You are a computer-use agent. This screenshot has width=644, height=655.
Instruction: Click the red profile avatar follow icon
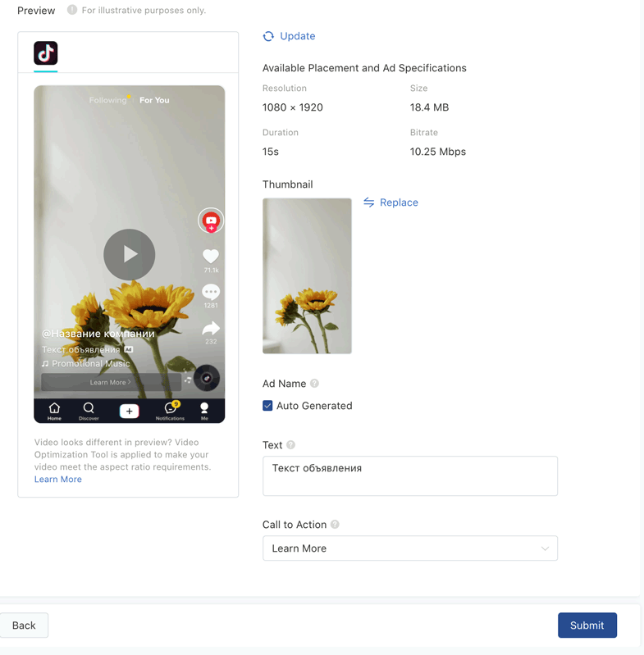[x=211, y=221]
